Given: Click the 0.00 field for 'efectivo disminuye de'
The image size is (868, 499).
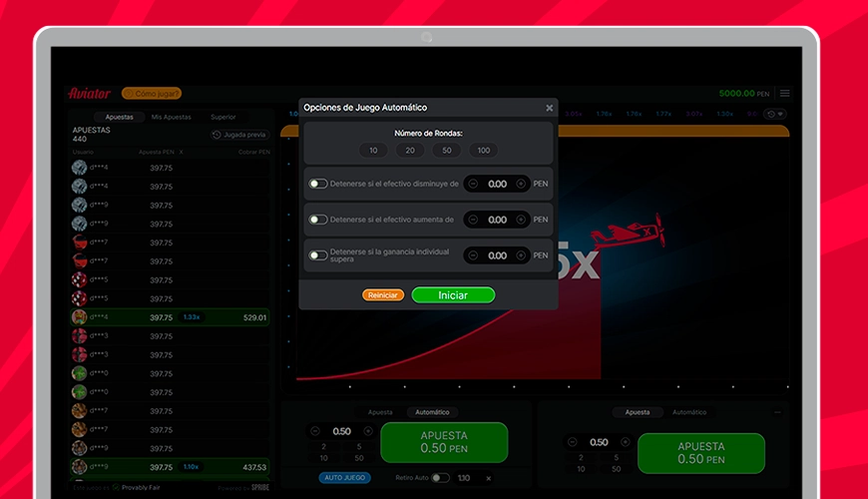Looking at the screenshot, I should tap(497, 184).
